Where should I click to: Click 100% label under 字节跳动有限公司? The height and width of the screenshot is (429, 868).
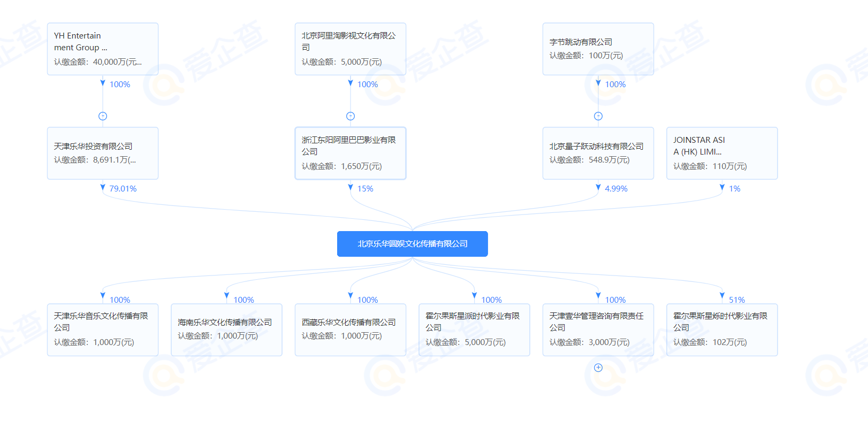coord(615,85)
